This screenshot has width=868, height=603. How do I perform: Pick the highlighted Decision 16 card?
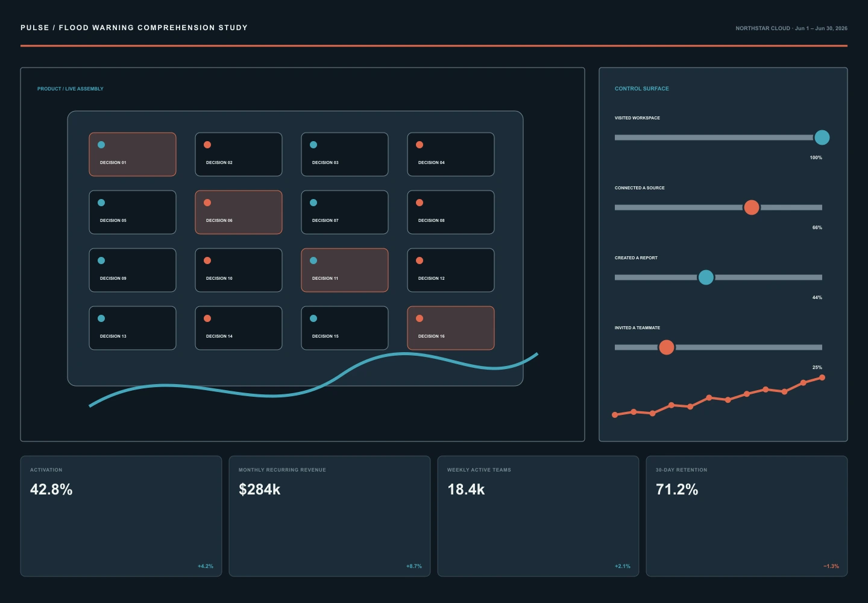[x=451, y=328]
